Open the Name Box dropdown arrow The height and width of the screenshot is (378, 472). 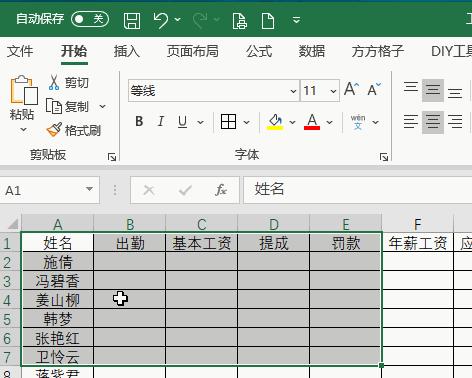89,189
